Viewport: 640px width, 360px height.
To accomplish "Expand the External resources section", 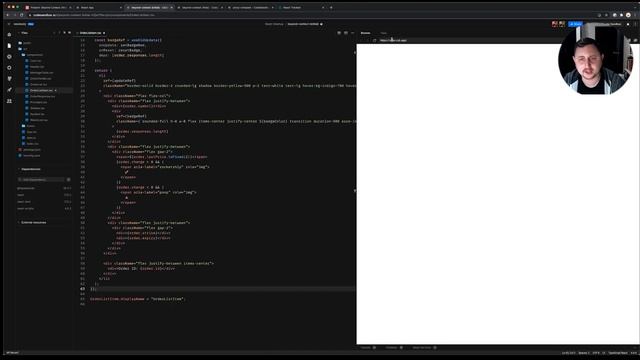I will tap(33, 222).
